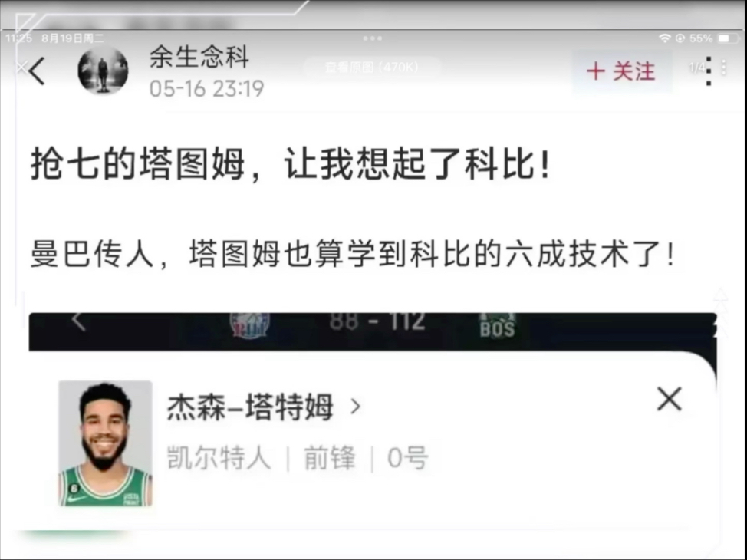This screenshot has height=560, width=747.
Task: Open the black three-dot more menu
Action: coord(709,71)
